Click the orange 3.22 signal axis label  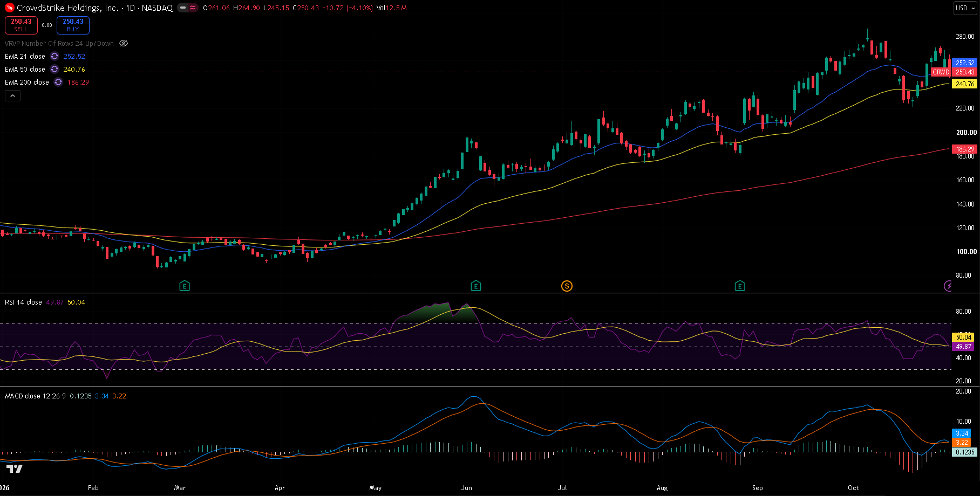click(x=962, y=442)
